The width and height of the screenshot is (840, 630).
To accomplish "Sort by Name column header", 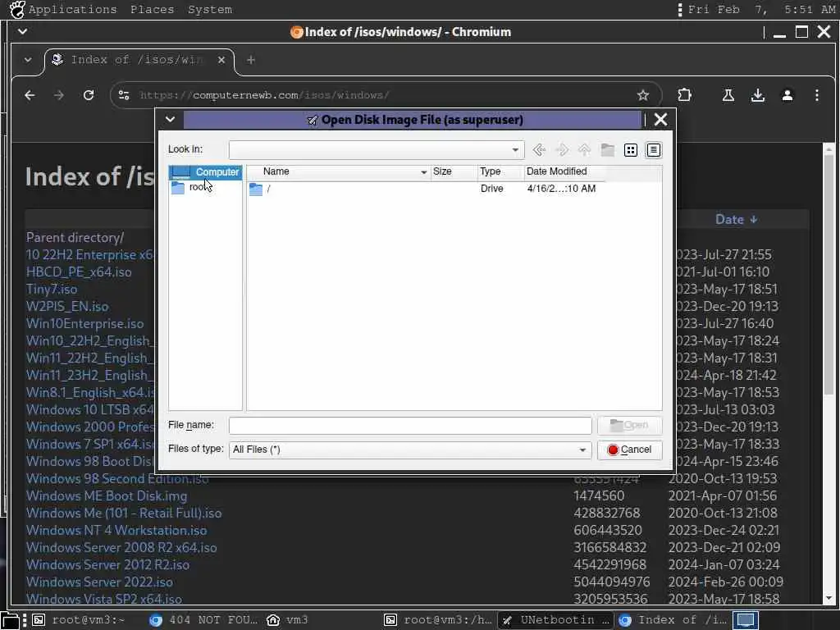I will click(x=339, y=171).
